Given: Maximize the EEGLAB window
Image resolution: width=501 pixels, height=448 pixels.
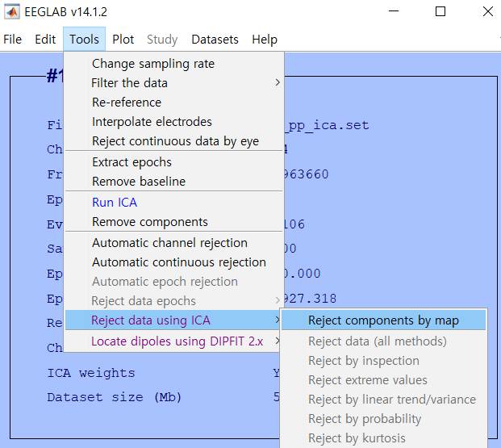Looking at the screenshot, I should click(440, 11).
